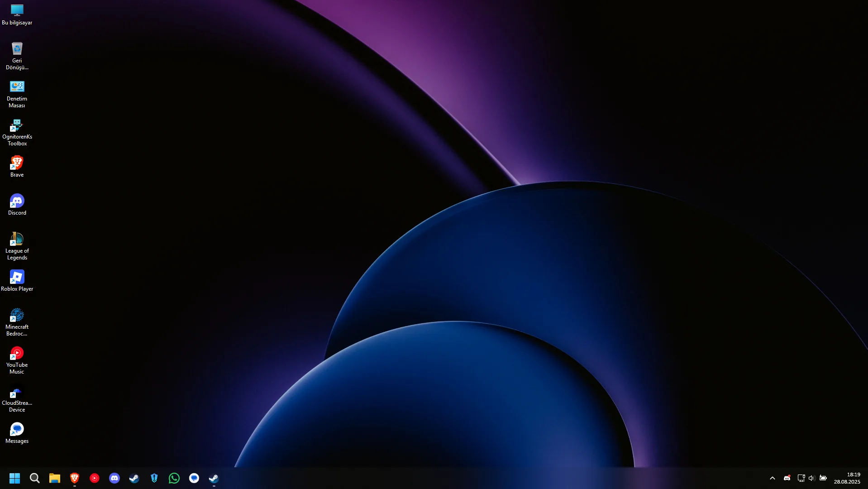Open File Explorer from the taskbar
The height and width of the screenshot is (489, 868).
tap(55, 478)
